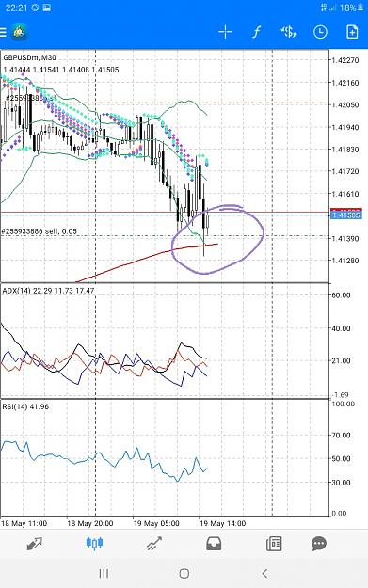
Task: Switch to the Chart tab
Action: coord(94,544)
